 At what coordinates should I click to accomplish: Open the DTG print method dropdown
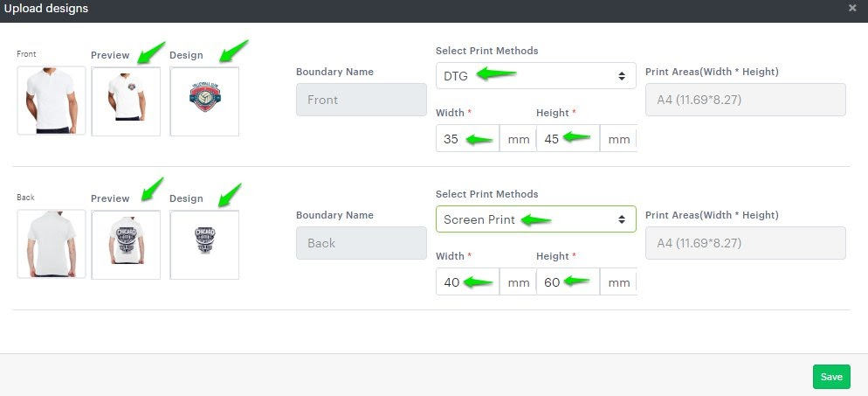[535, 75]
